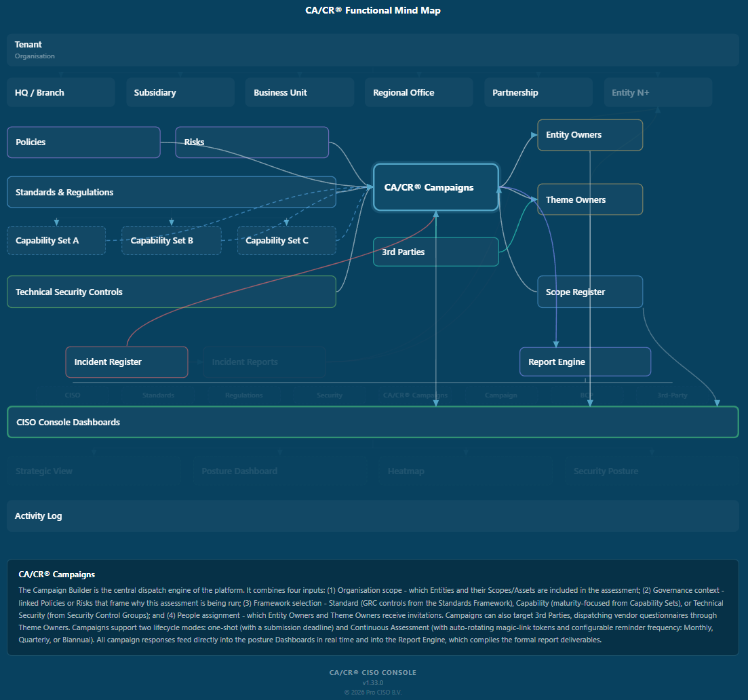Open the Activity Log node

(x=372, y=516)
